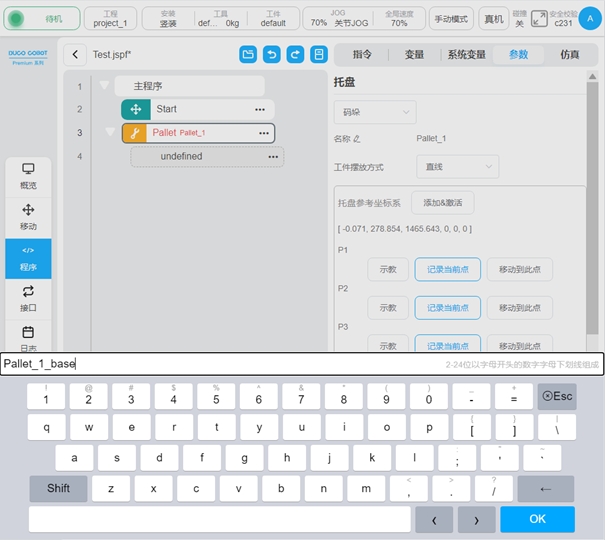Save the program using the save icon
This screenshot has height=540, width=605.
pyautogui.click(x=319, y=55)
